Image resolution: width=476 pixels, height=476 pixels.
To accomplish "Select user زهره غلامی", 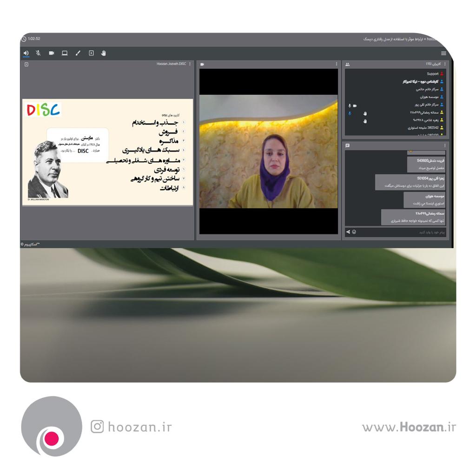I will 395,120.
